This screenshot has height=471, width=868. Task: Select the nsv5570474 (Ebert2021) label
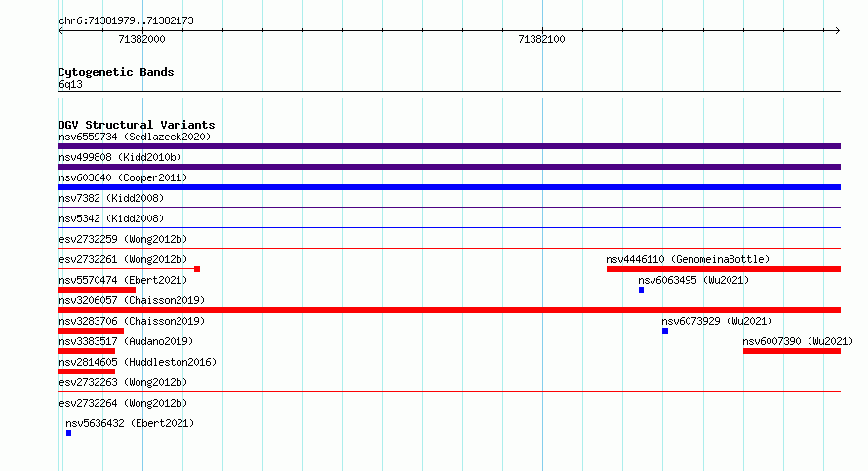pyautogui.click(x=123, y=280)
